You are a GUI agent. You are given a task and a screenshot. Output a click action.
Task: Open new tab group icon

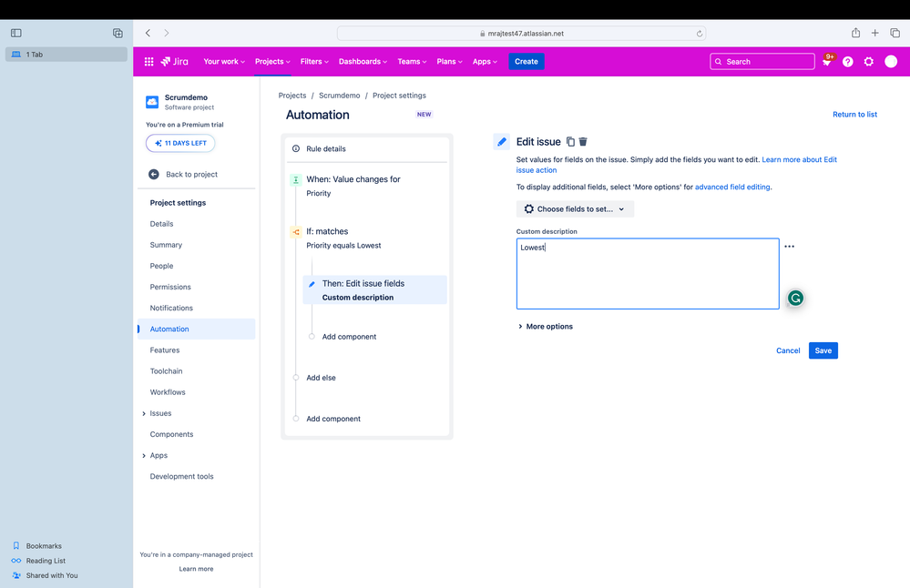coord(118,33)
